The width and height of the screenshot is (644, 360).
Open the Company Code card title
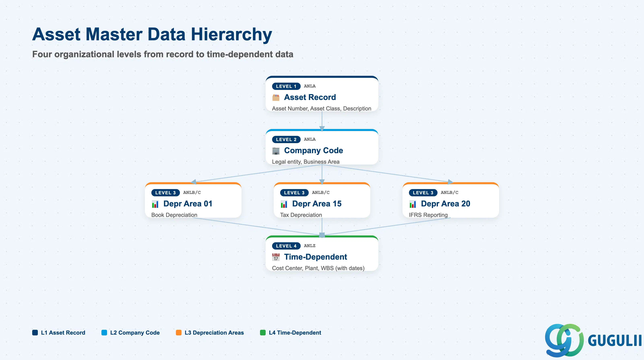[314, 150]
